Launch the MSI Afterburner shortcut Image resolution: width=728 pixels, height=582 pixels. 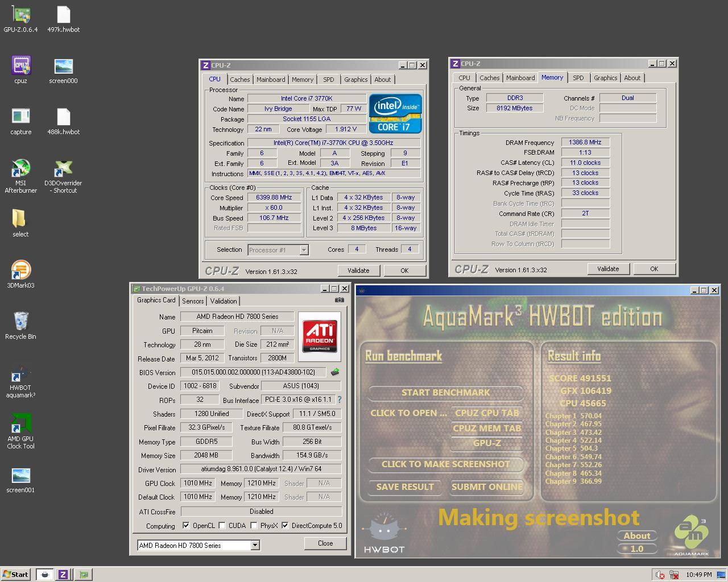point(20,176)
